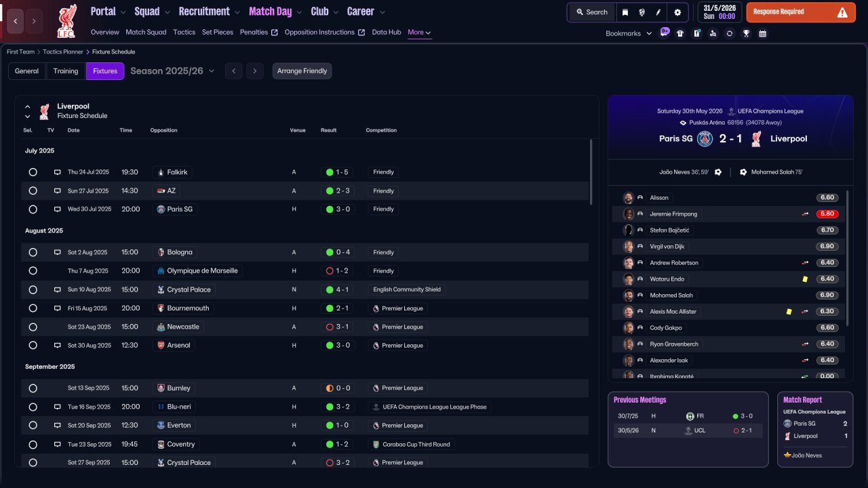Viewport: 868px width, 488px height.
Task: Click the TV icon on Bologna fixture row
Action: pos(58,252)
